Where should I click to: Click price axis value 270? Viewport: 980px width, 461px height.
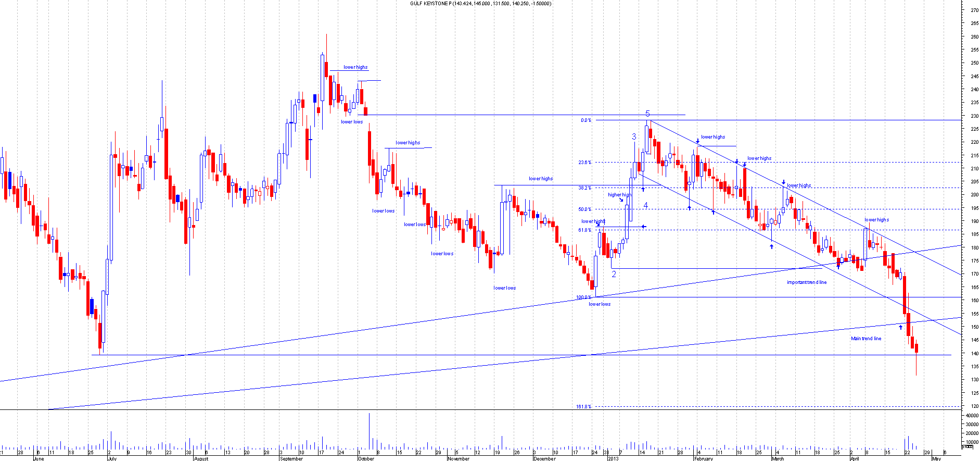(x=974, y=10)
